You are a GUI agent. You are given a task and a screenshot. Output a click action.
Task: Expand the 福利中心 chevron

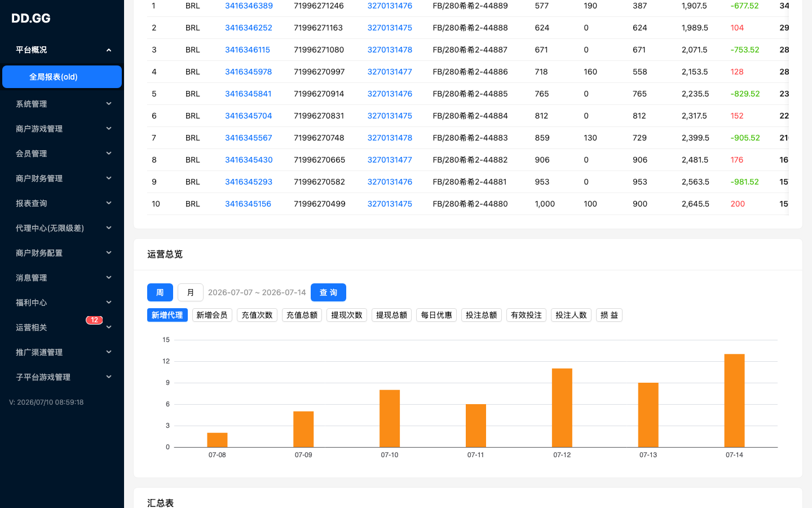click(x=109, y=303)
